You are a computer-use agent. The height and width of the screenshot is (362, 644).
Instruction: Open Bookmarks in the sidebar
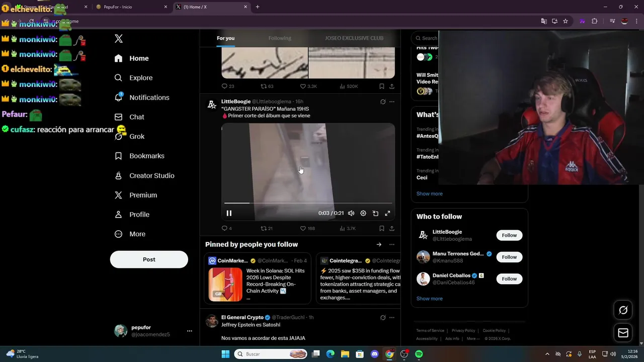coord(139,156)
